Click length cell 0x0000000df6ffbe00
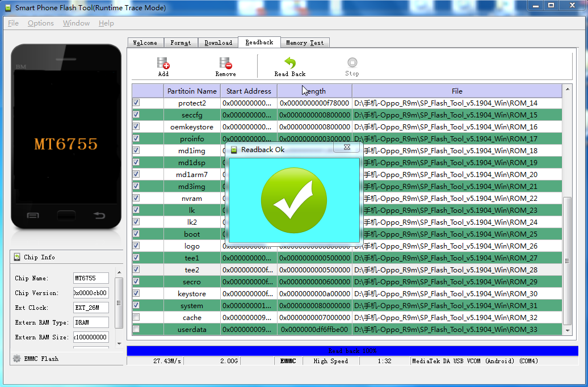 tap(314, 330)
